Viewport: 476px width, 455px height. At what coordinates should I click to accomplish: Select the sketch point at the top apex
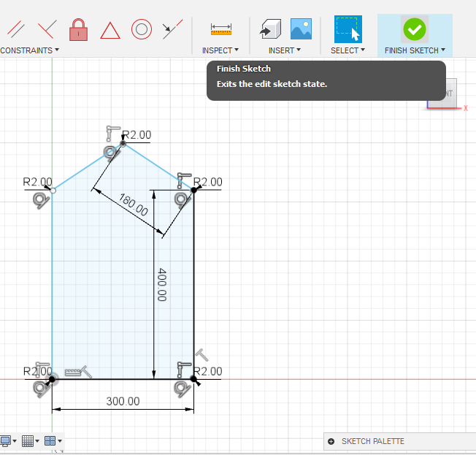click(123, 143)
